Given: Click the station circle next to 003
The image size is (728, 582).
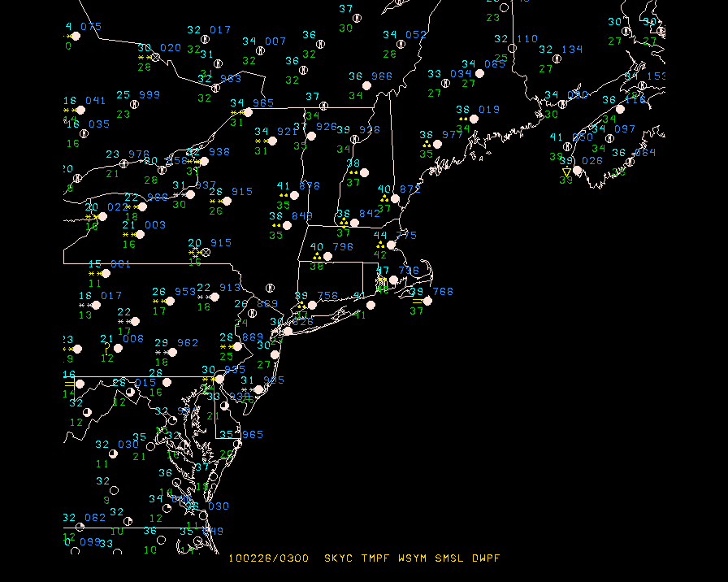Looking at the screenshot, I should (x=140, y=235).
